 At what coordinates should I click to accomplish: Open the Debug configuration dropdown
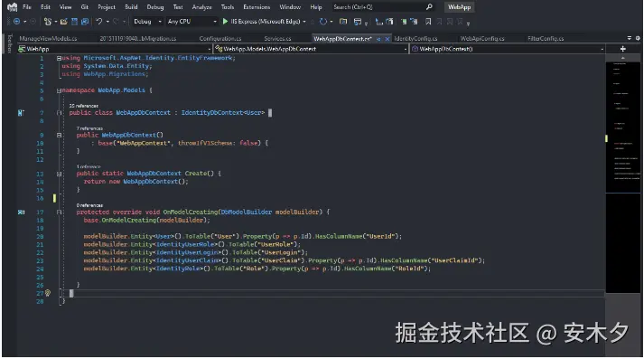point(147,22)
